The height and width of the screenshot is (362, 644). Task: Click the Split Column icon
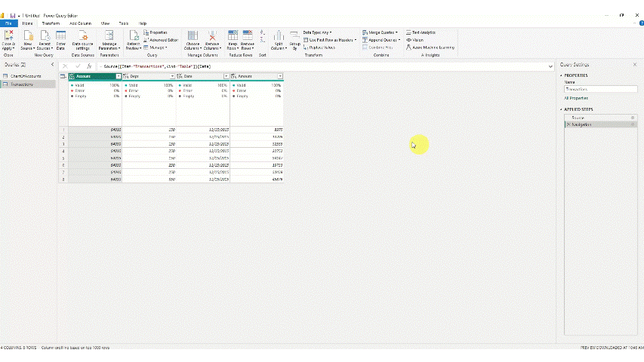coord(279,38)
